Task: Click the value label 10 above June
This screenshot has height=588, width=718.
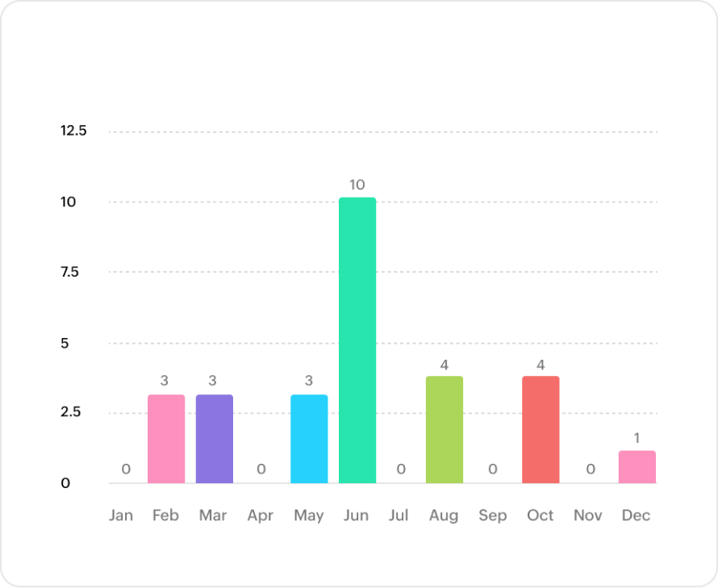Action: click(357, 185)
